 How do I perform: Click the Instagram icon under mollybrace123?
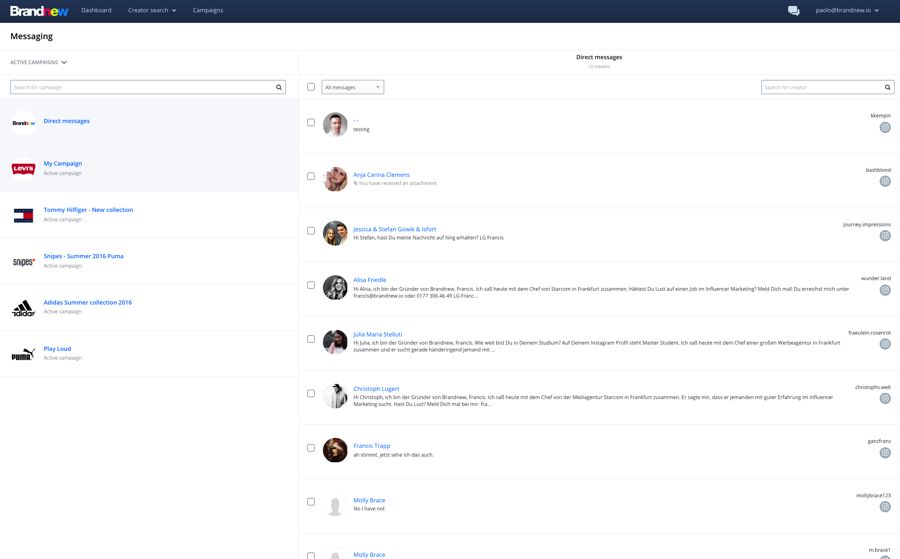pos(885,507)
